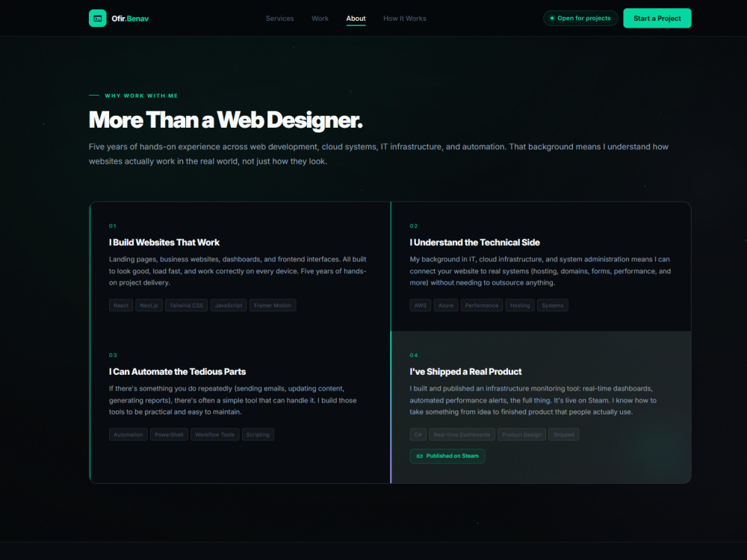The width and height of the screenshot is (747, 560).
Task: Click the JavaScript tag
Action: coord(229,305)
